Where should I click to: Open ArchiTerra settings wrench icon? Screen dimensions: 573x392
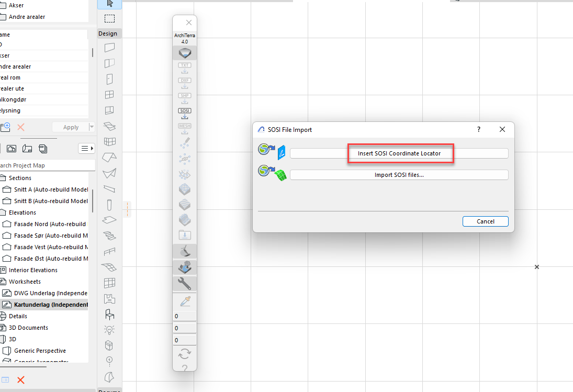tap(185, 284)
